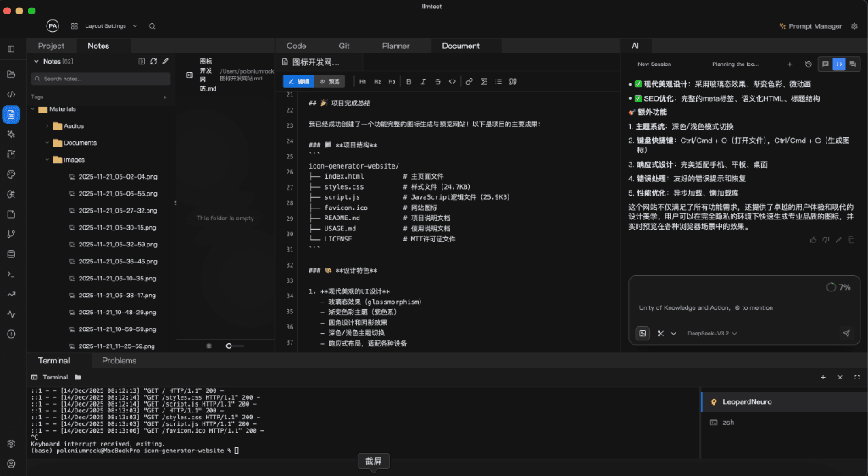Thumbs up the AI response

(813, 240)
